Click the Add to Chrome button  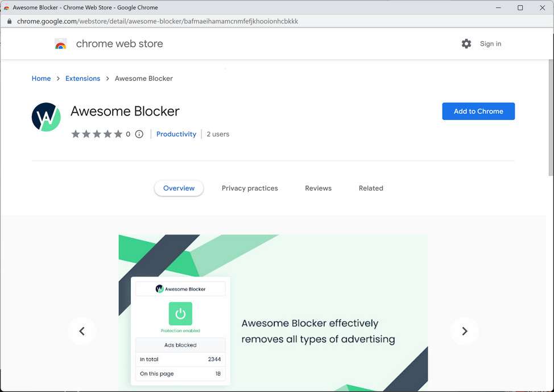pyautogui.click(x=478, y=112)
